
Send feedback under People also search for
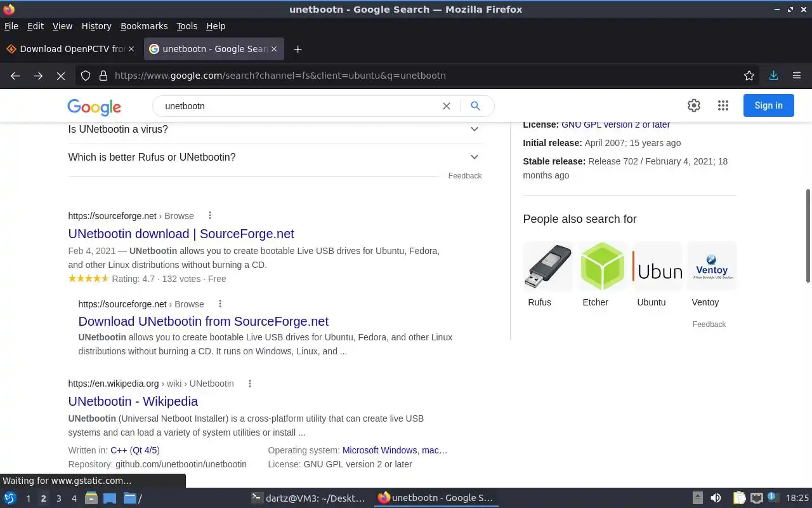pyautogui.click(x=709, y=324)
